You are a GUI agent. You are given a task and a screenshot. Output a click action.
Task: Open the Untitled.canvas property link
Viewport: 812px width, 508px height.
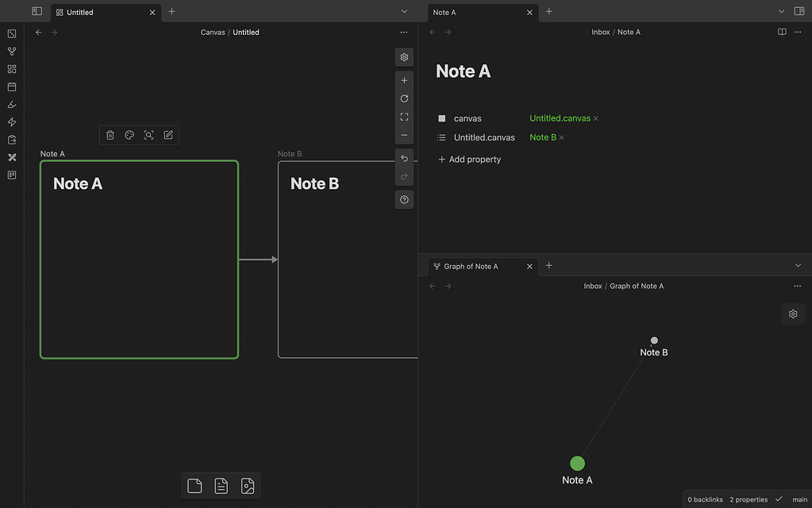pyautogui.click(x=559, y=117)
